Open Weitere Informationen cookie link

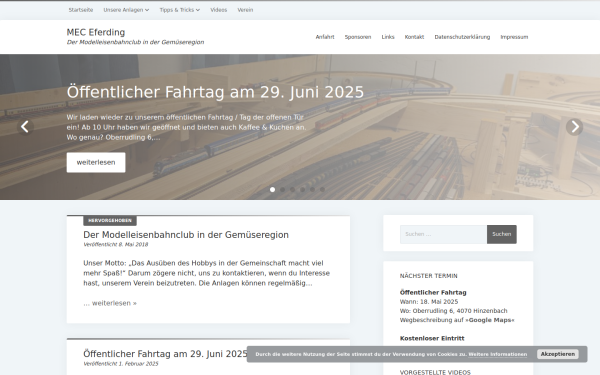[x=497, y=354]
